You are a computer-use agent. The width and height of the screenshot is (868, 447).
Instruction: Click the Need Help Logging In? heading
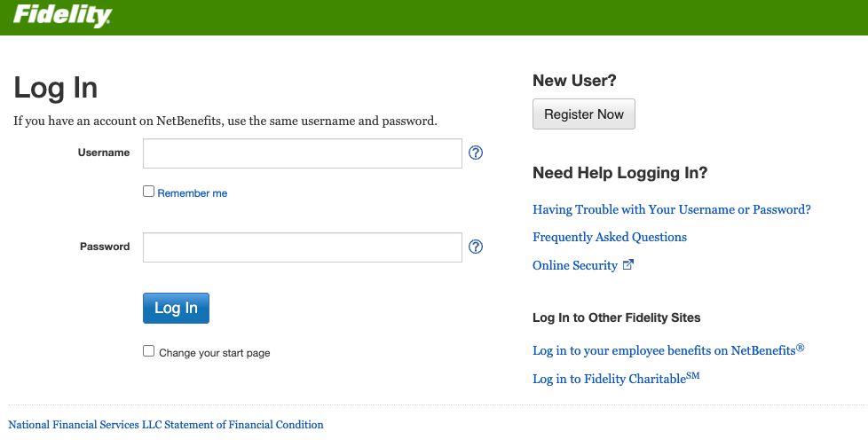click(x=620, y=173)
